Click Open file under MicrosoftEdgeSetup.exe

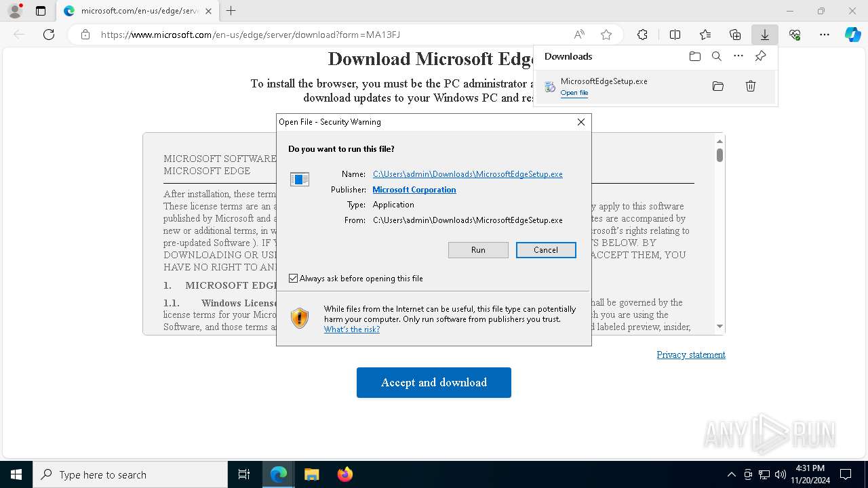(x=574, y=93)
